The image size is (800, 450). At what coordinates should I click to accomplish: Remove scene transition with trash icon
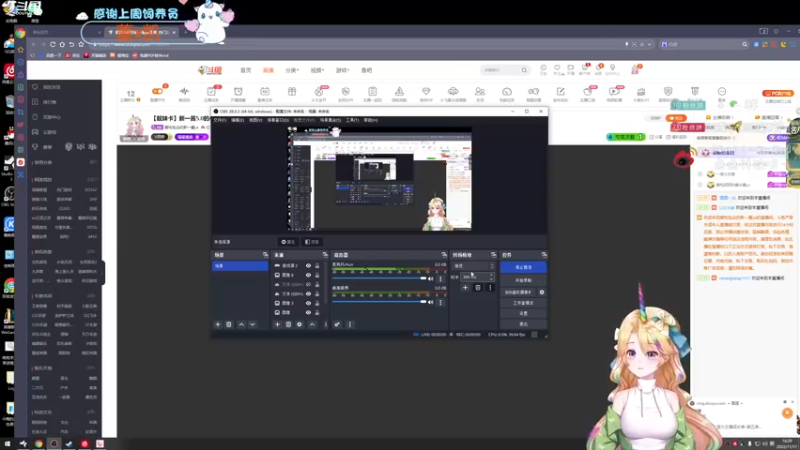click(478, 288)
